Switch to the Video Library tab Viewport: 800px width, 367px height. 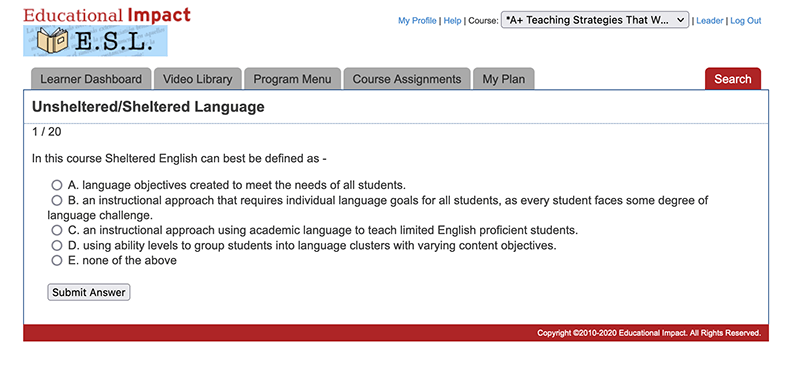coord(197,79)
